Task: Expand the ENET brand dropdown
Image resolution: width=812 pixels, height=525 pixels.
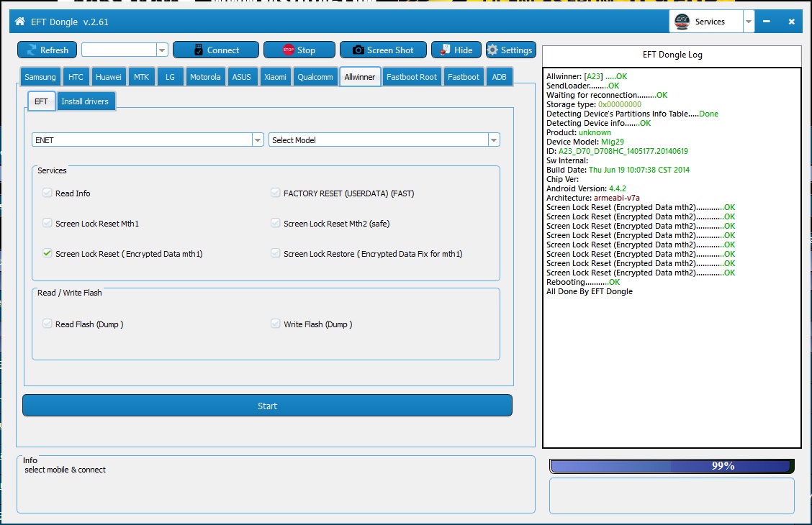Action: (x=258, y=140)
